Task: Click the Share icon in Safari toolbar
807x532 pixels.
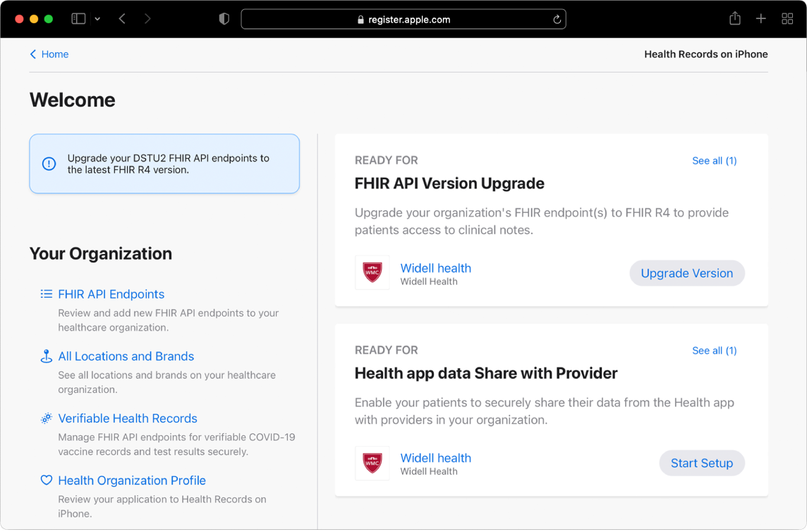Action: 734,18
